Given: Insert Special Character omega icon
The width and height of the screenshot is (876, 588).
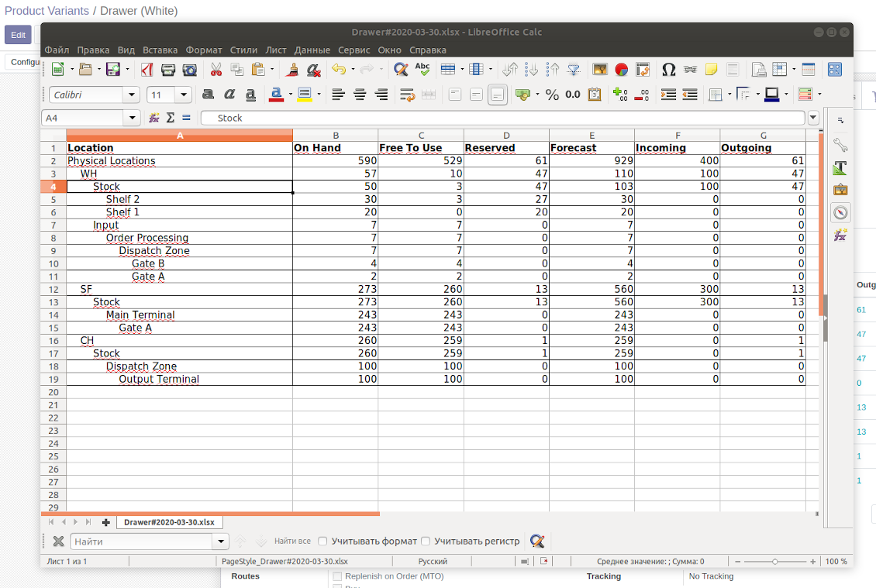Looking at the screenshot, I should coord(669,69).
